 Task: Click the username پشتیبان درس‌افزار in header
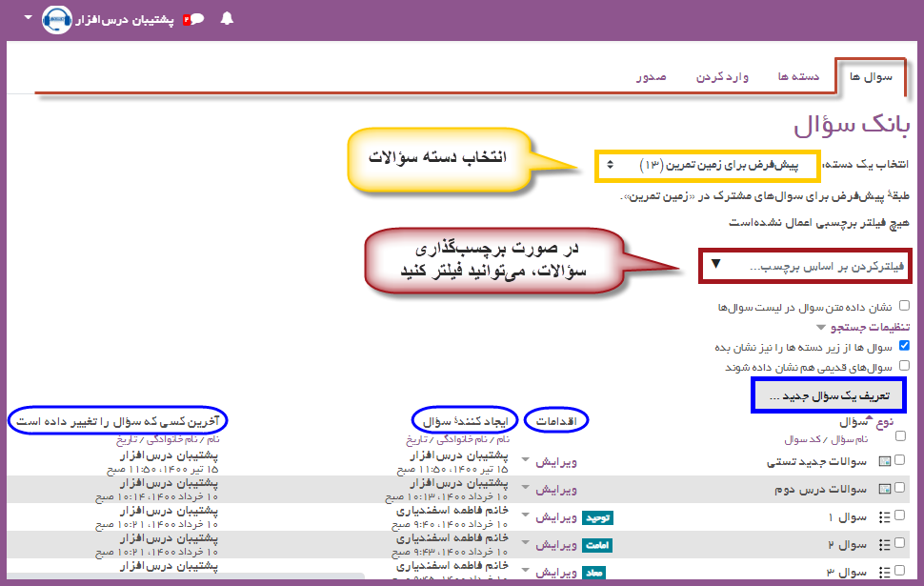(x=125, y=20)
